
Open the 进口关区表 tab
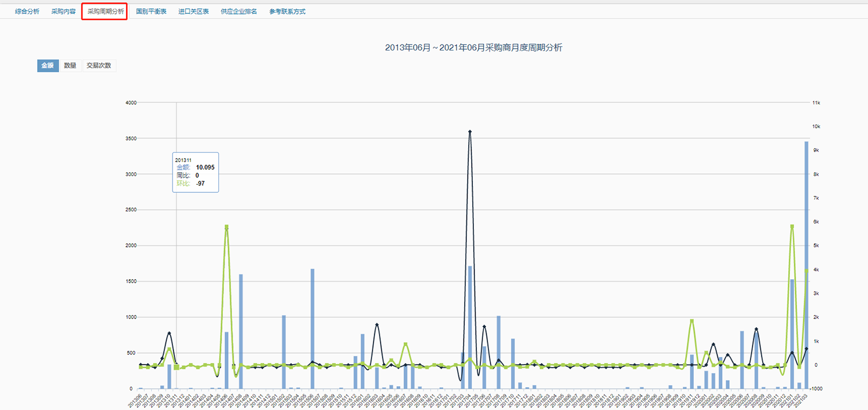[x=193, y=12]
